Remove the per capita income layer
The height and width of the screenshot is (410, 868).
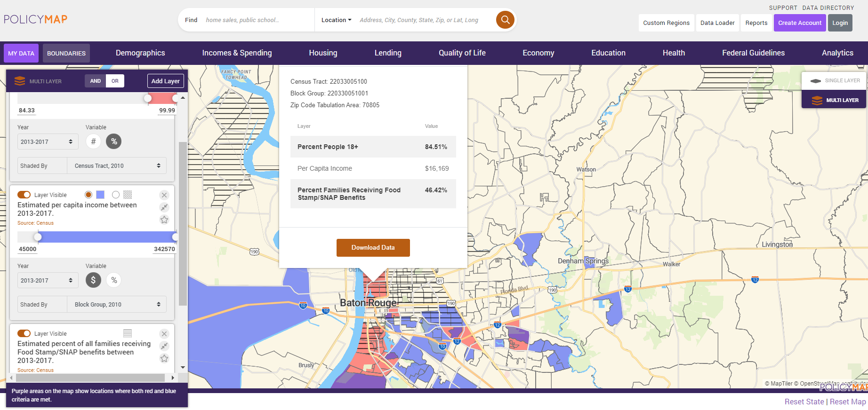164,195
